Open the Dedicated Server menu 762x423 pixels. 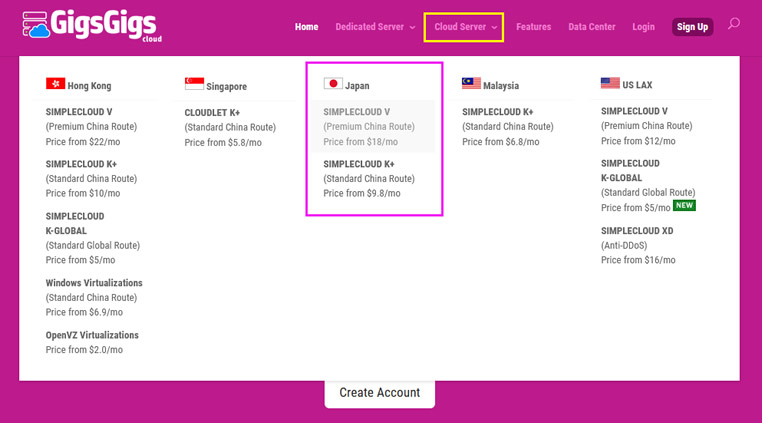point(369,27)
